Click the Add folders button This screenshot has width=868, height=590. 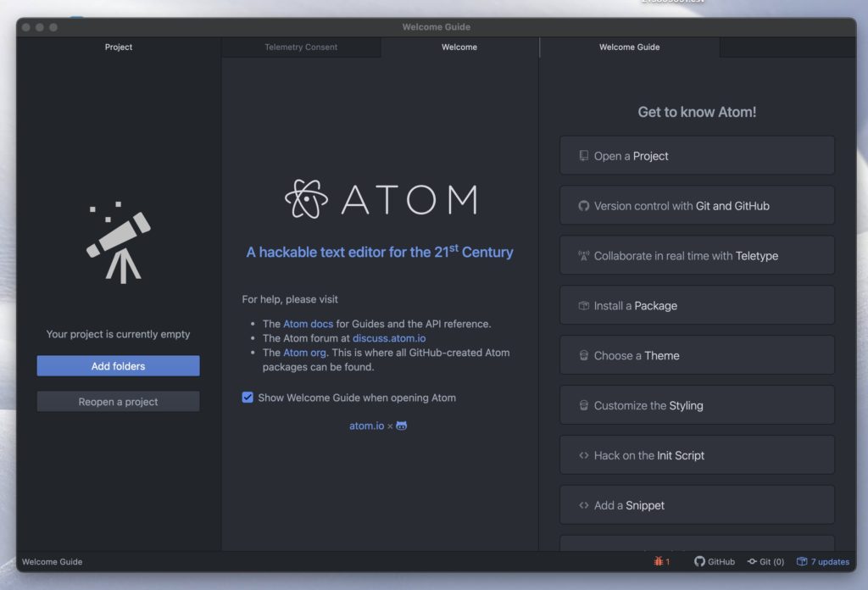coord(119,366)
